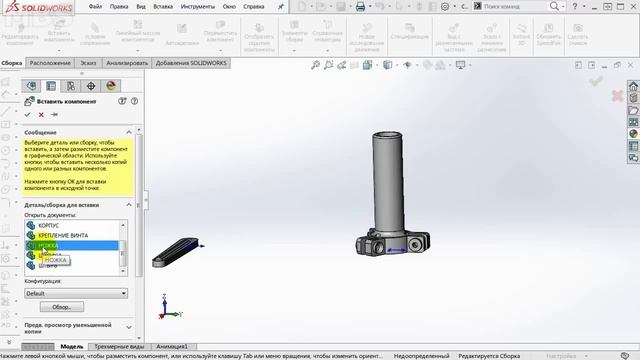The image size is (640, 360).
Task: Click the View Orientation icon in heads-up toolbar
Action: (x=367, y=65)
